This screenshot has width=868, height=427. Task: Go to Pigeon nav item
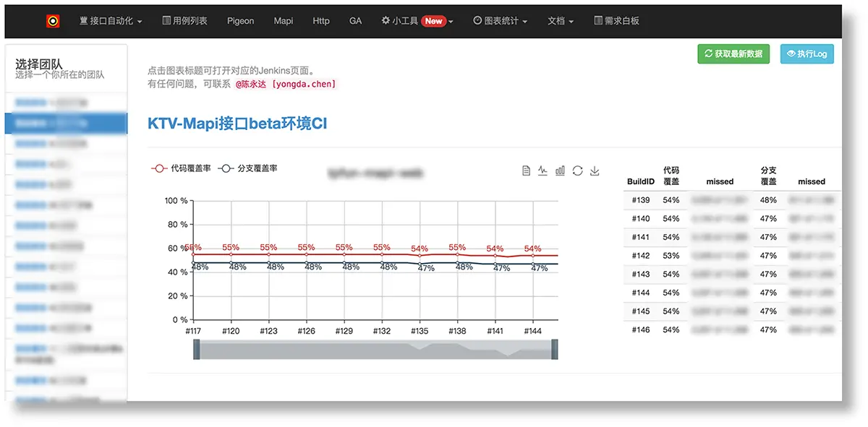click(240, 21)
